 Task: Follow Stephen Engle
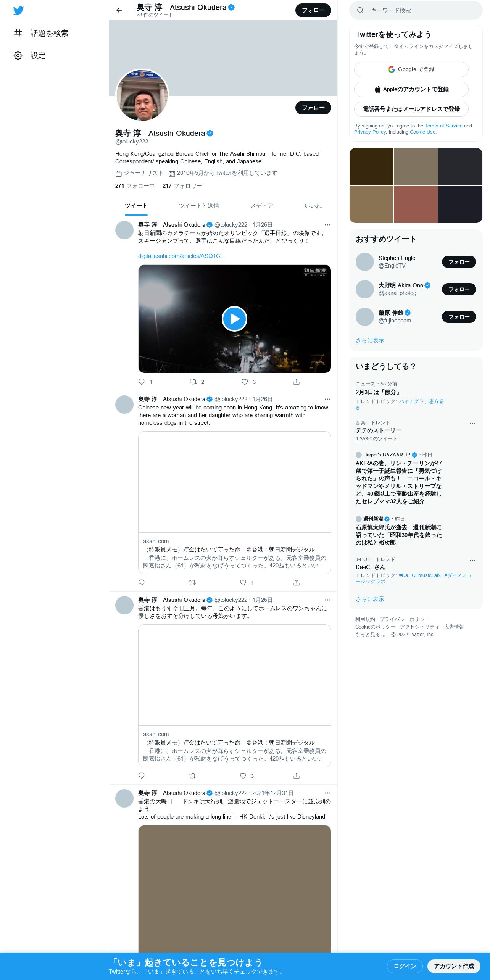(x=459, y=262)
